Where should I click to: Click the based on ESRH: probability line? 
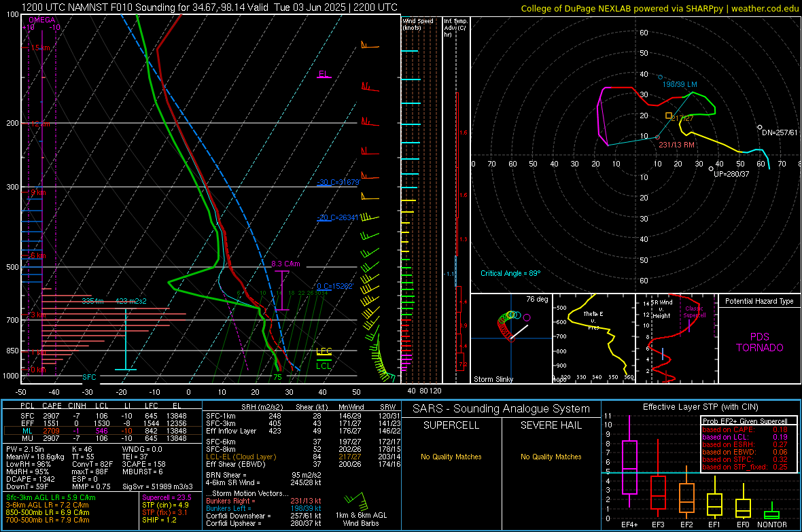point(745,444)
